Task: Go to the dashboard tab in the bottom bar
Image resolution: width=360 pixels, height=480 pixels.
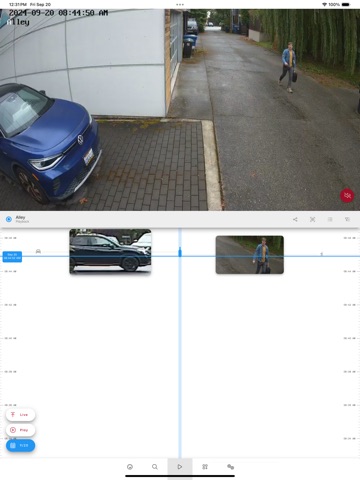Action: point(130,467)
